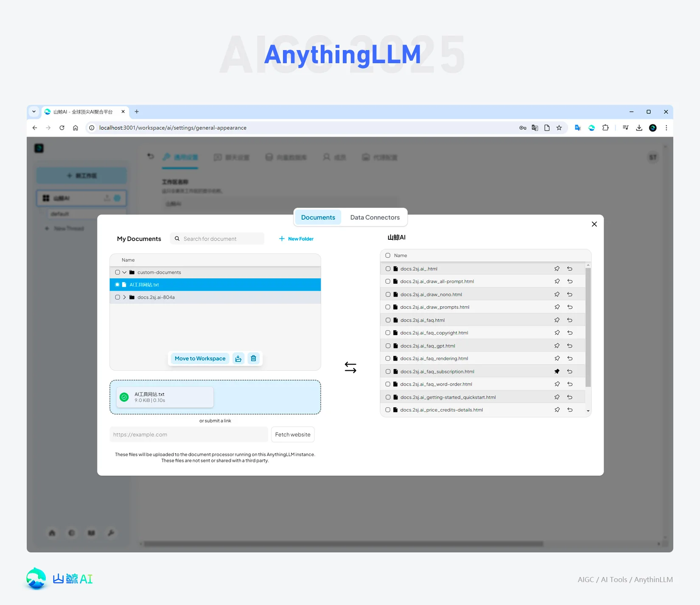The image size is (700, 605).
Task: Open the browser profile avatar
Action: click(653, 128)
